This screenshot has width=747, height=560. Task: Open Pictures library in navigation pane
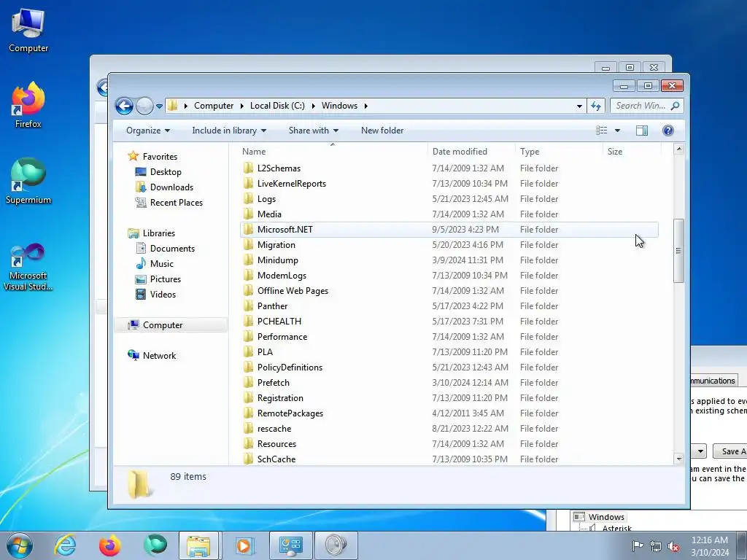[166, 279]
